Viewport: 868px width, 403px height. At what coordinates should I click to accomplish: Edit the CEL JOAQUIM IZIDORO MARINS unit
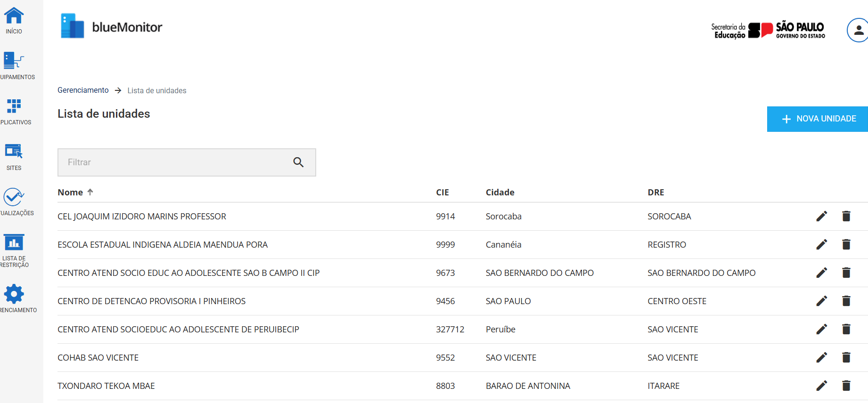click(x=821, y=216)
